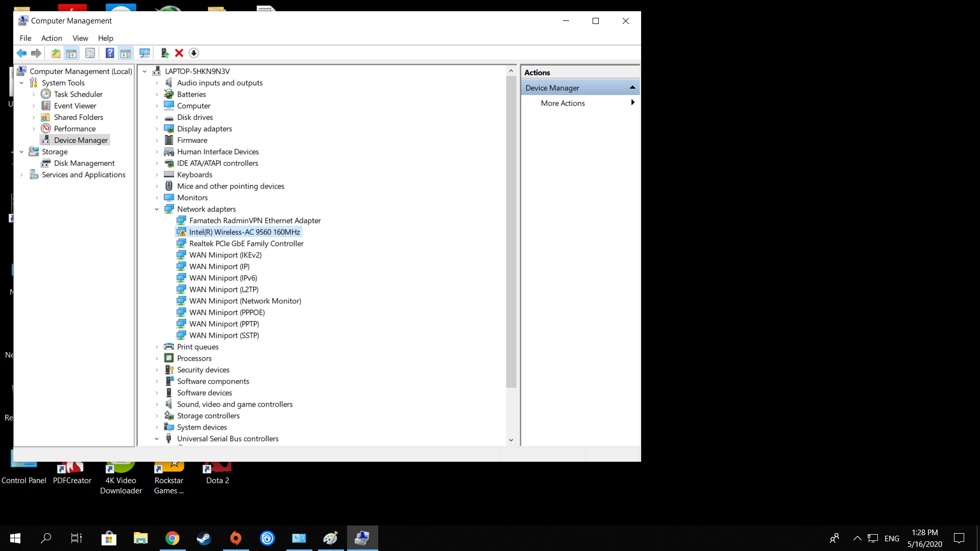
Task: Click the Disable device down-arrow icon
Action: (x=194, y=53)
